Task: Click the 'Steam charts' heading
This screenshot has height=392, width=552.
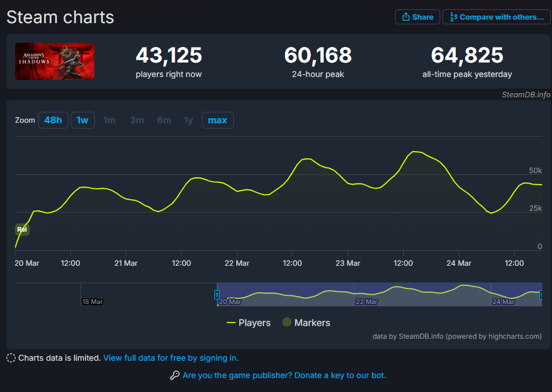Action: pyautogui.click(x=60, y=17)
